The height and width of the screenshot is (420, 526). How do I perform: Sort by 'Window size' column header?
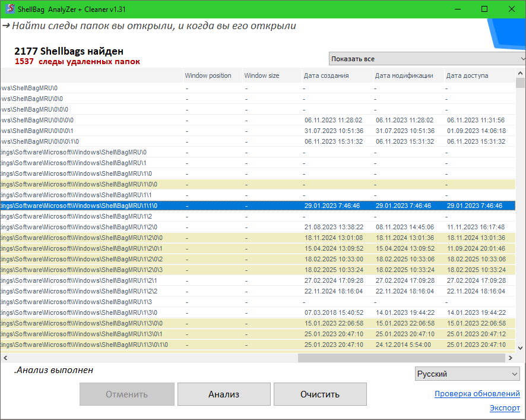(x=261, y=75)
